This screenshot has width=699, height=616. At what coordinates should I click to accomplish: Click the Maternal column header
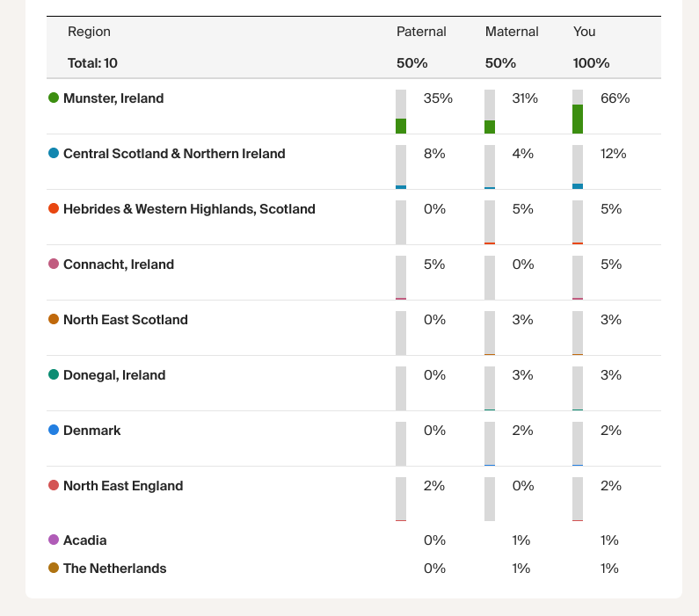[512, 32]
